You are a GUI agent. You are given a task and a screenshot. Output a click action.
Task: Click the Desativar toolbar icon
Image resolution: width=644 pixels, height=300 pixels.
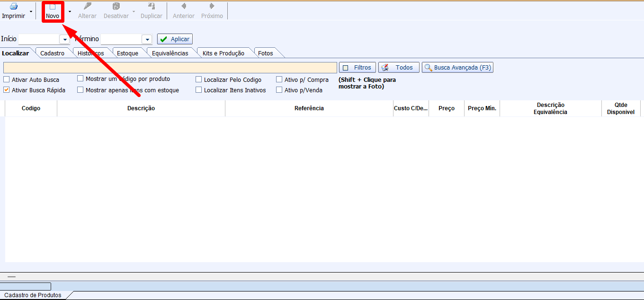point(116,7)
